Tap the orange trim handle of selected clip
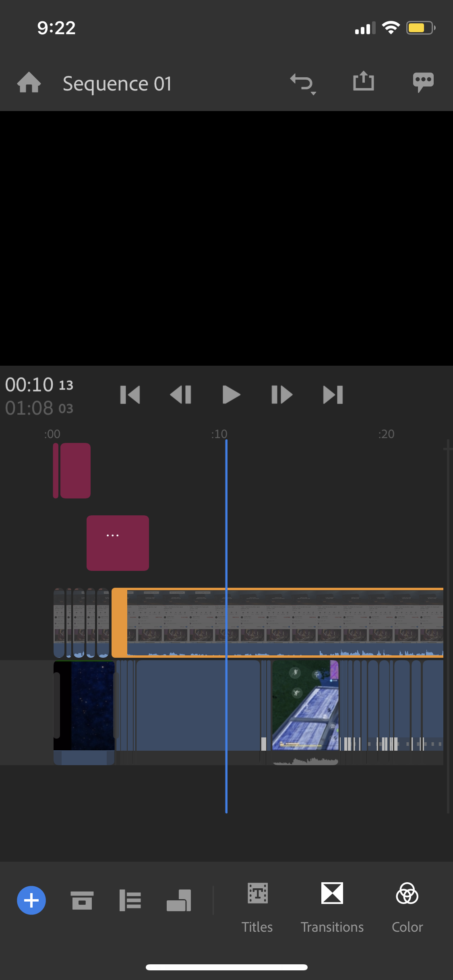The image size is (453, 980). coord(119,623)
